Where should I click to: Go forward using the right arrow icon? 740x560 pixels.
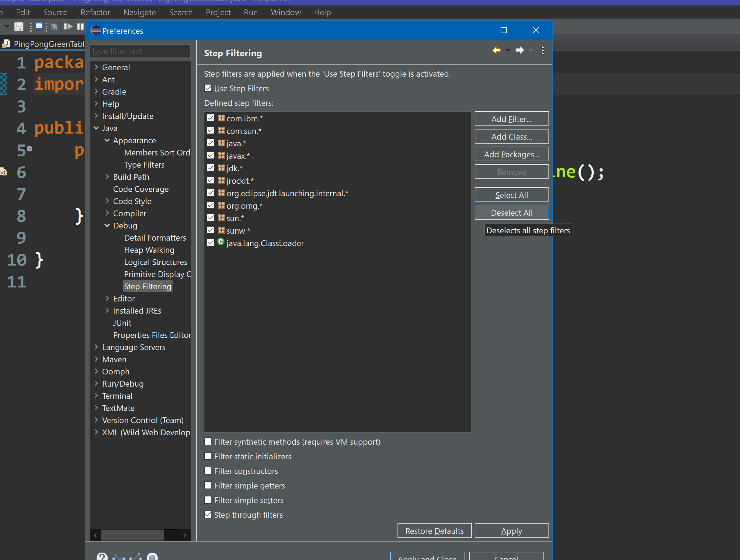[x=519, y=50]
